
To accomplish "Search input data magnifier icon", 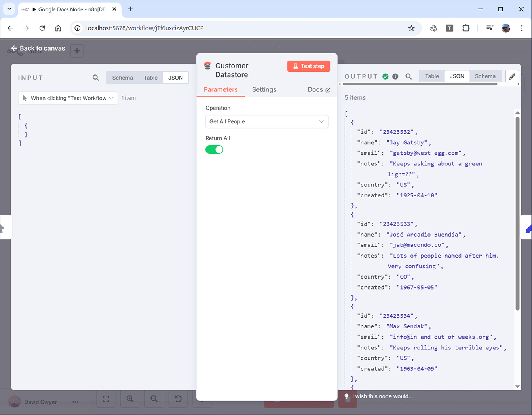I will 96,78.
